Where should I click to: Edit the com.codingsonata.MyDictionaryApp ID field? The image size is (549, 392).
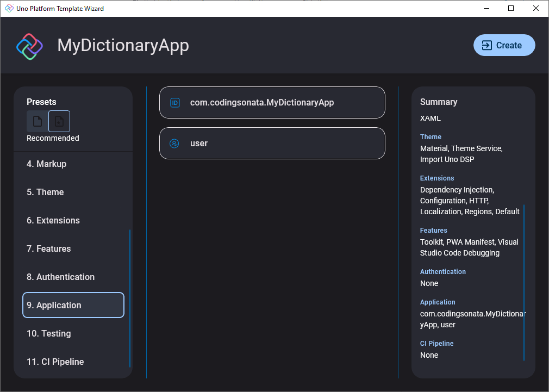tap(272, 103)
